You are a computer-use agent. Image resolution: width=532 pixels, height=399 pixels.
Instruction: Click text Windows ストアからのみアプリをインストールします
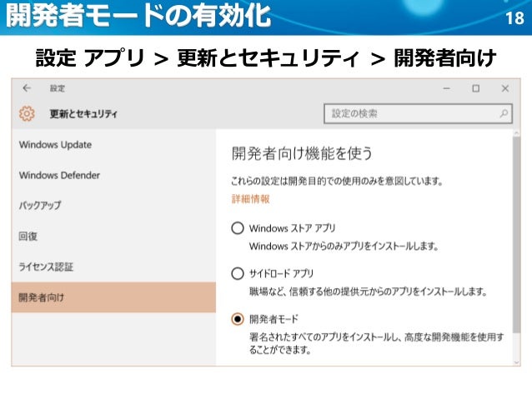tap(343, 246)
